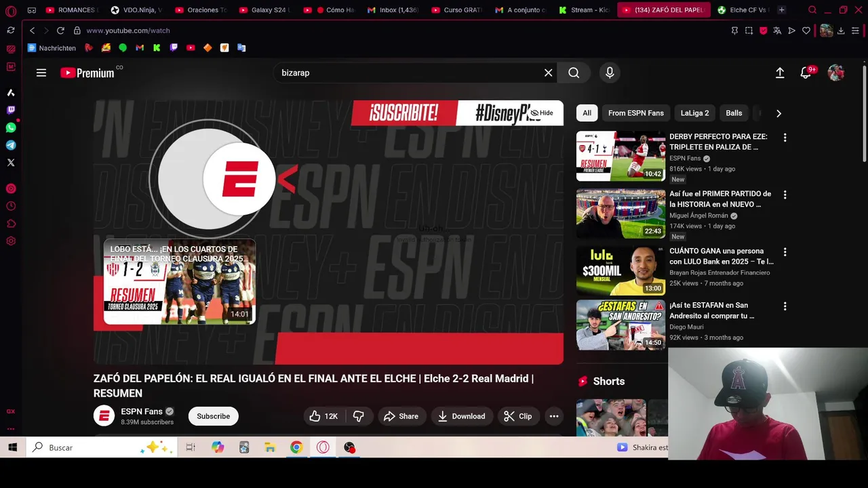
Task: Open options for DERBY PERFECTO video
Action: coord(785,138)
